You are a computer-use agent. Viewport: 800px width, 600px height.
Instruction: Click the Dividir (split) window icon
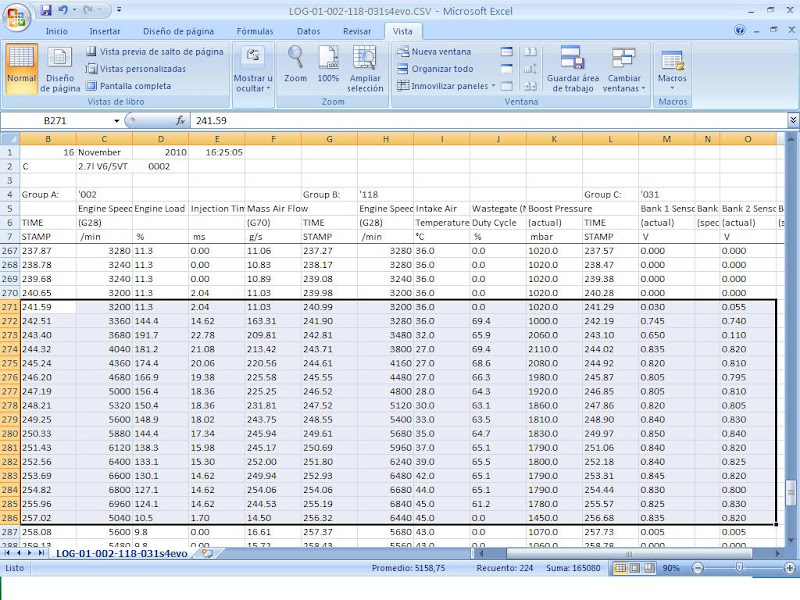(x=507, y=52)
